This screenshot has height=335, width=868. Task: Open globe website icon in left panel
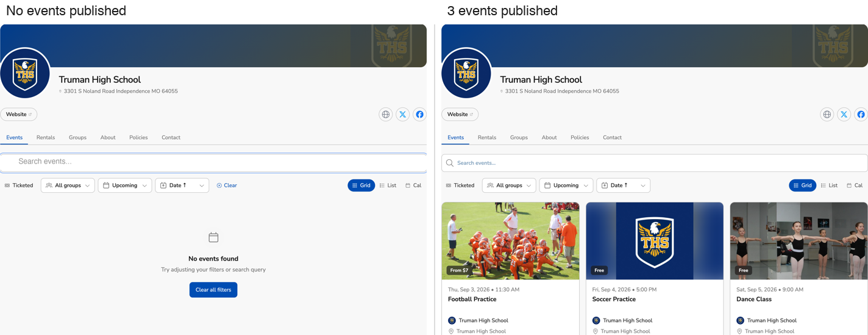[385, 114]
